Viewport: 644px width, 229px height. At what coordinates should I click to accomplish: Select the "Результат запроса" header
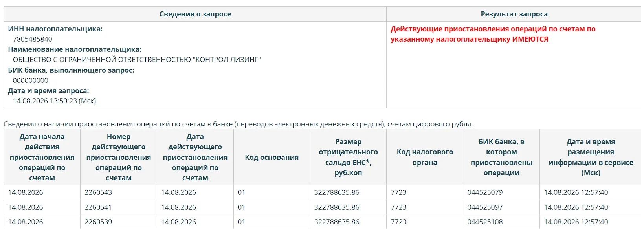click(x=514, y=14)
